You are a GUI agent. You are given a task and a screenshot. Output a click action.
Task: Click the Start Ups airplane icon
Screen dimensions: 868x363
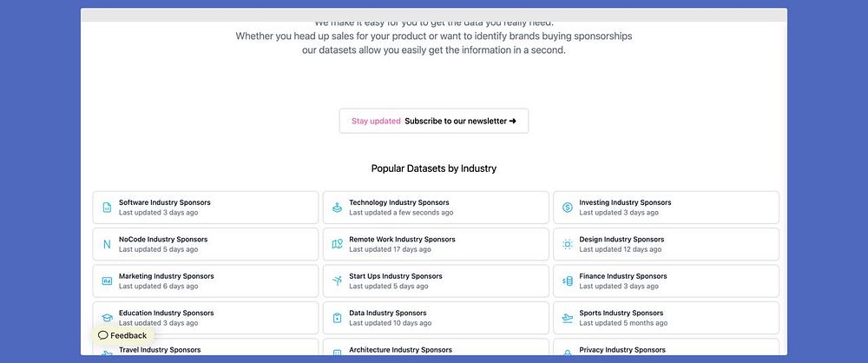tap(337, 281)
